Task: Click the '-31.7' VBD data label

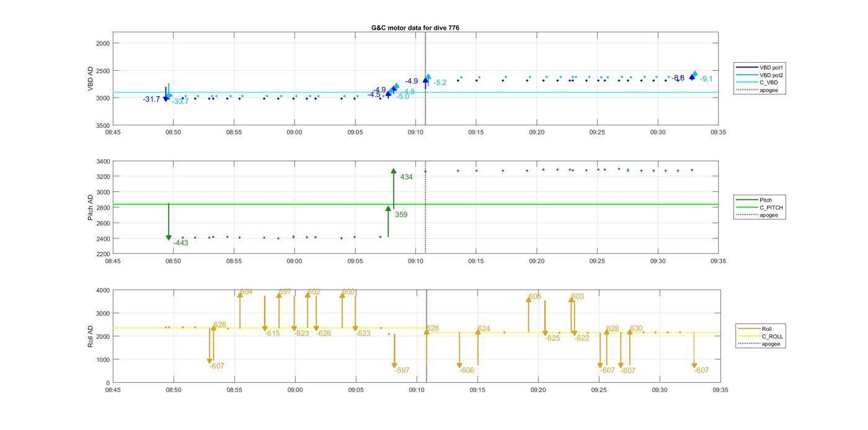Action: click(151, 99)
